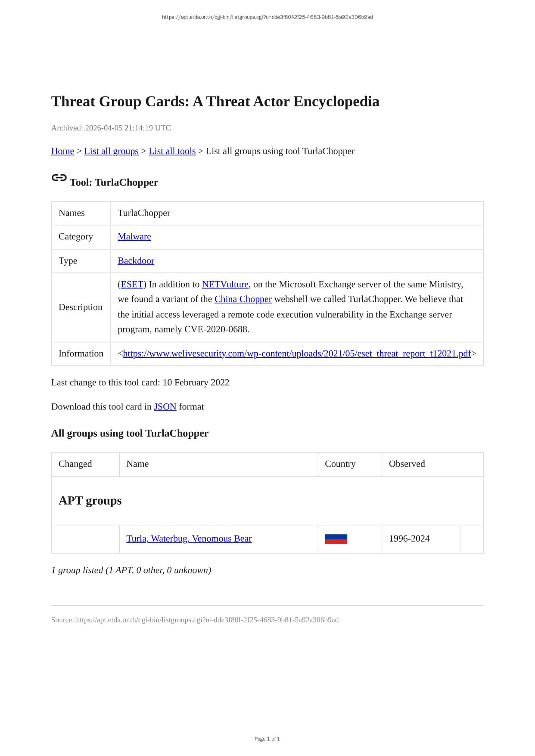Click the Threat Group Cards page title
535x756 pixels.
pos(215,102)
